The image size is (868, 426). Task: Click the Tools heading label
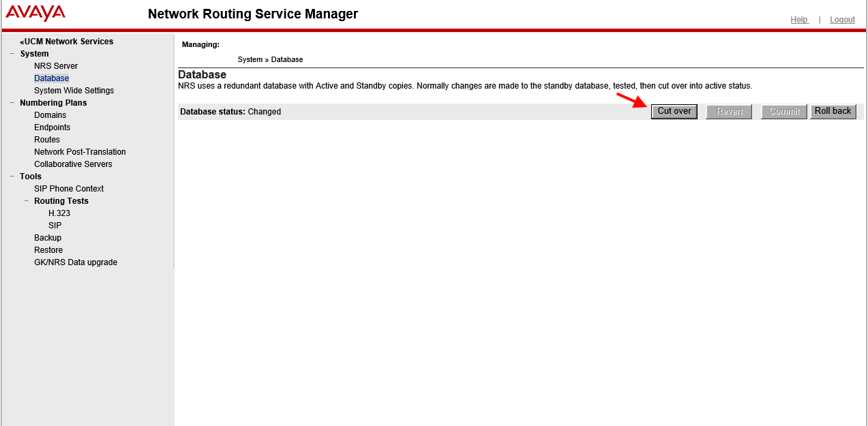click(31, 177)
